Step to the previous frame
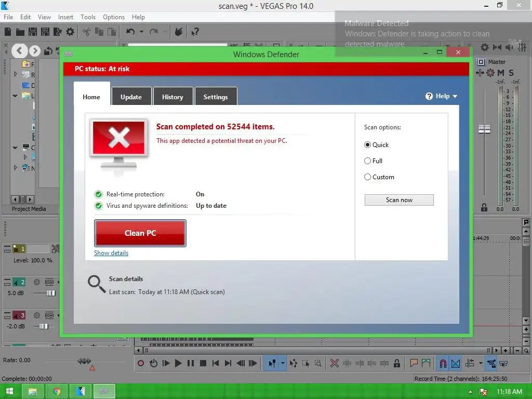The width and height of the screenshot is (532, 399). [241, 363]
